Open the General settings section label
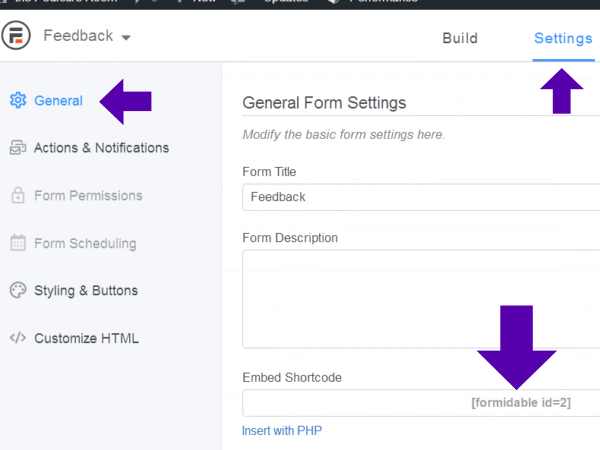Screen dimensions: 600x450 tap(58, 100)
